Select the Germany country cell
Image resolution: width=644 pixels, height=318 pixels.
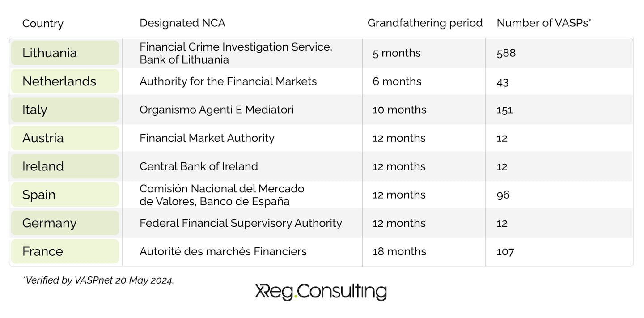point(65,223)
